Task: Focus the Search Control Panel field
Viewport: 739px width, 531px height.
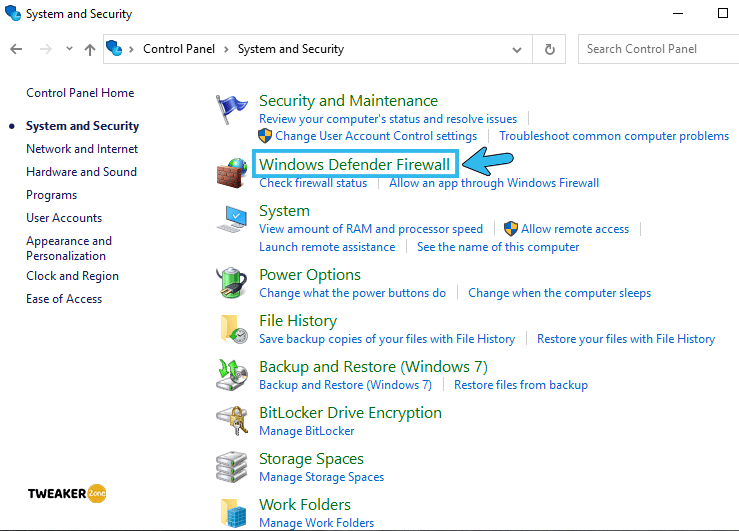Action: [658, 49]
